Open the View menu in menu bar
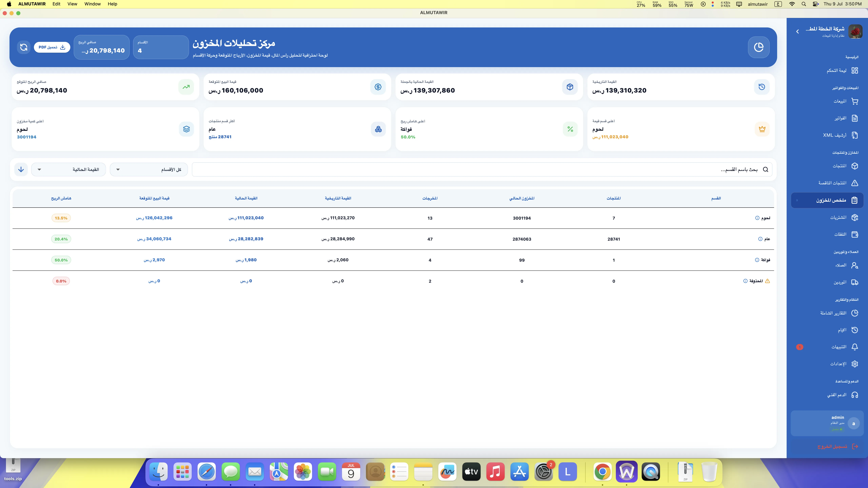 tap(72, 4)
